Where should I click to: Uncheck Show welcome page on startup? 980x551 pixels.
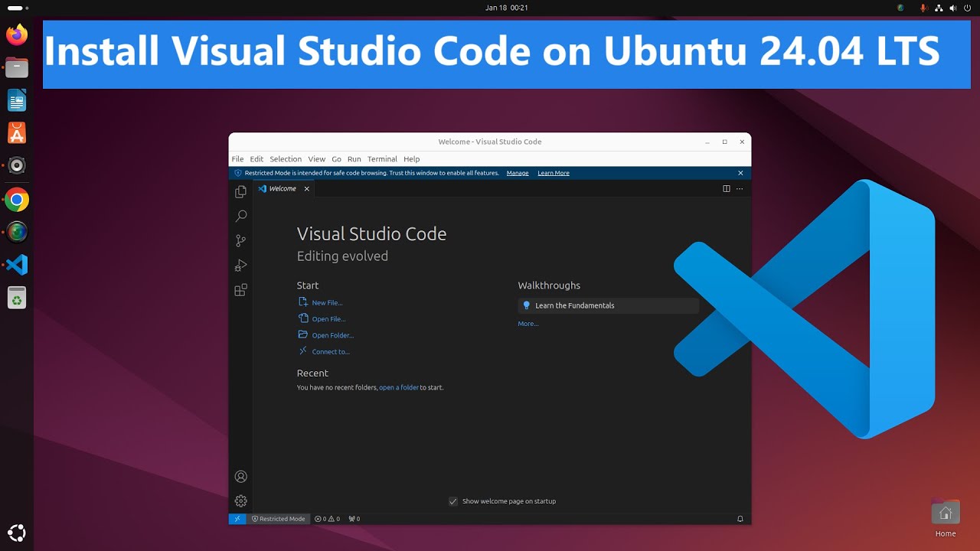[453, 501]
